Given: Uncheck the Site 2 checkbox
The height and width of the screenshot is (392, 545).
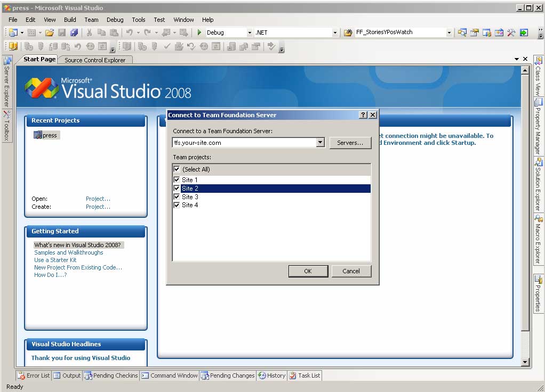Looking at the screenshot, I should 177,188.
